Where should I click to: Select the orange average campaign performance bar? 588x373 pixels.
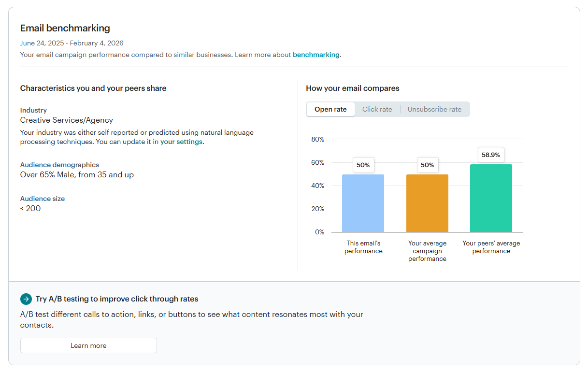click(427, 203)
